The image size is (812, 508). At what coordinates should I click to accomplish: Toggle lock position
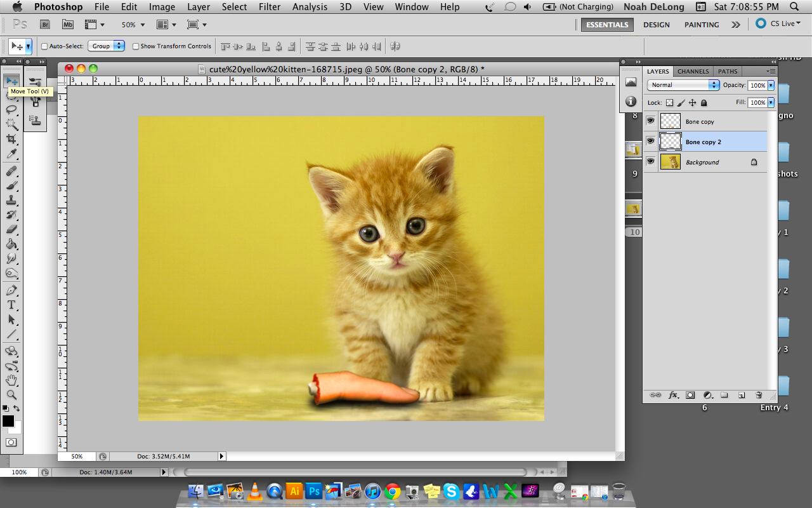pos(692,103)
